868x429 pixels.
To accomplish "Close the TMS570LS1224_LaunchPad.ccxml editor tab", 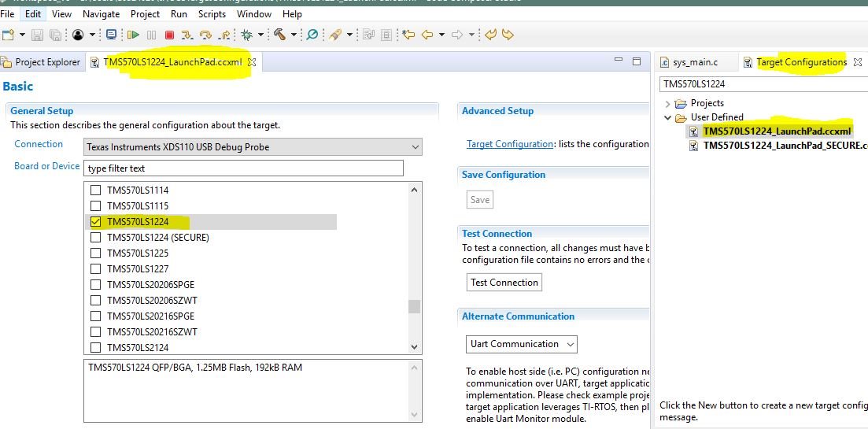I will pyautogui.click(x=251, y=62).
